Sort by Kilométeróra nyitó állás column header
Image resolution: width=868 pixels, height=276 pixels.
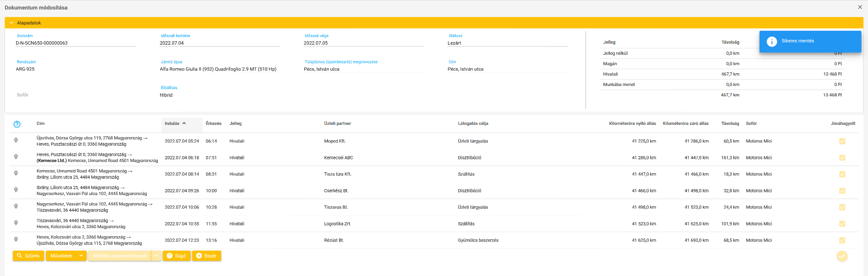point(632,124)
